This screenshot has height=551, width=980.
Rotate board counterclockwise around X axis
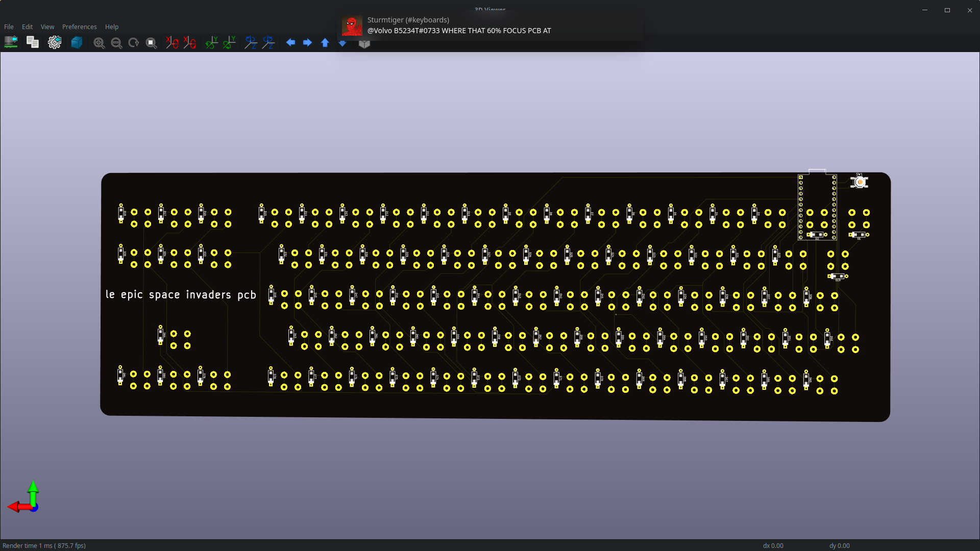click(x=189, y=43)
